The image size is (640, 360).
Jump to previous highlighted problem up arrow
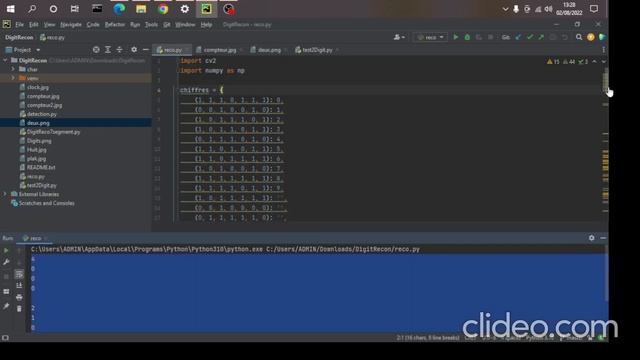pyautogui.click(x=594, y=62)
